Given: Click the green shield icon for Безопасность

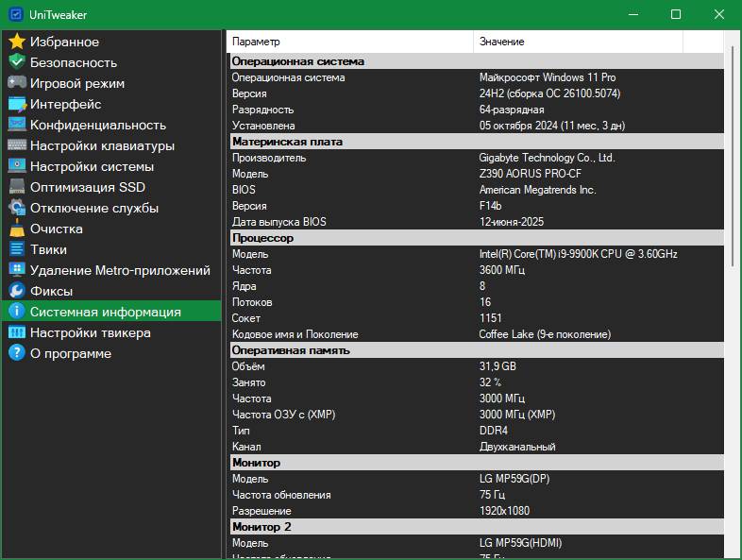Looking at the screenshot, I should tap(17, 62).
